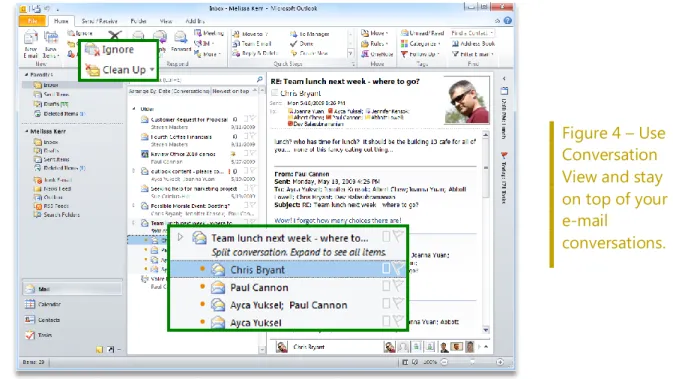Toggle the flag on outlook content message
The width and height of the screenshot is (673, 379).
pos(254,171)
